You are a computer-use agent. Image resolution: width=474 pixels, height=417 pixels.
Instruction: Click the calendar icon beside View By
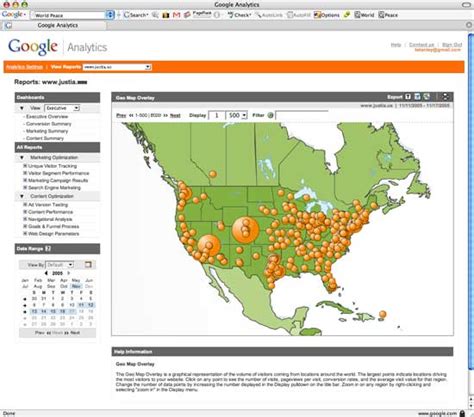pos(88,265)
